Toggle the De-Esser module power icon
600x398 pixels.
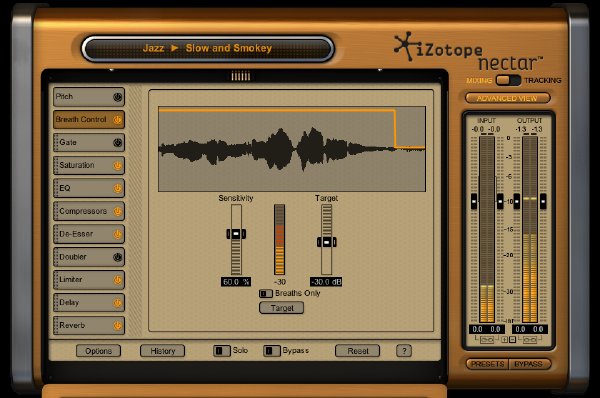(117, 234)
